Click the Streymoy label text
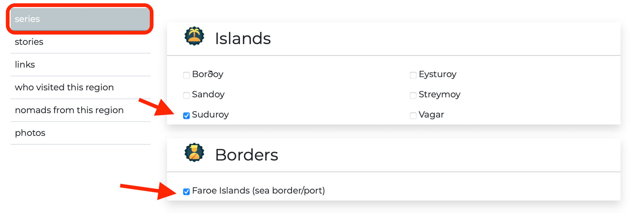This screenshot has width=644, height=213. tap(439, 95)
